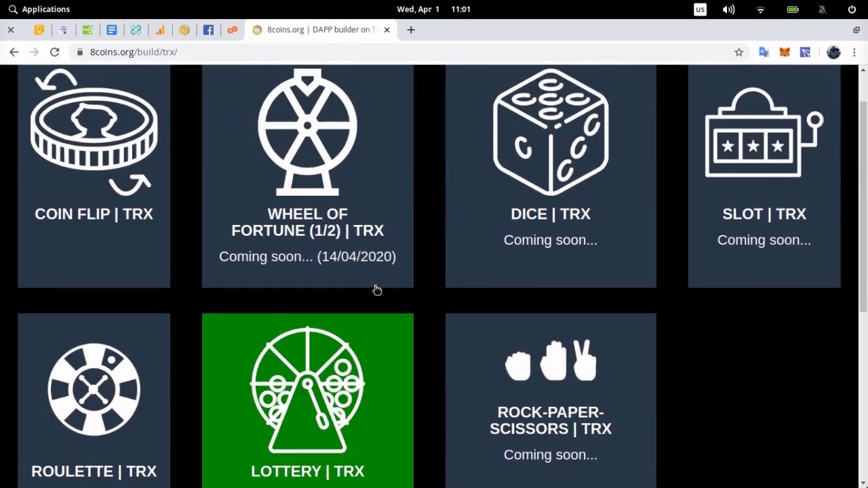The height and width of the screenshot is (488, 868).
Task: Open the purple TronLink-style extension icon
Action: 805,52
